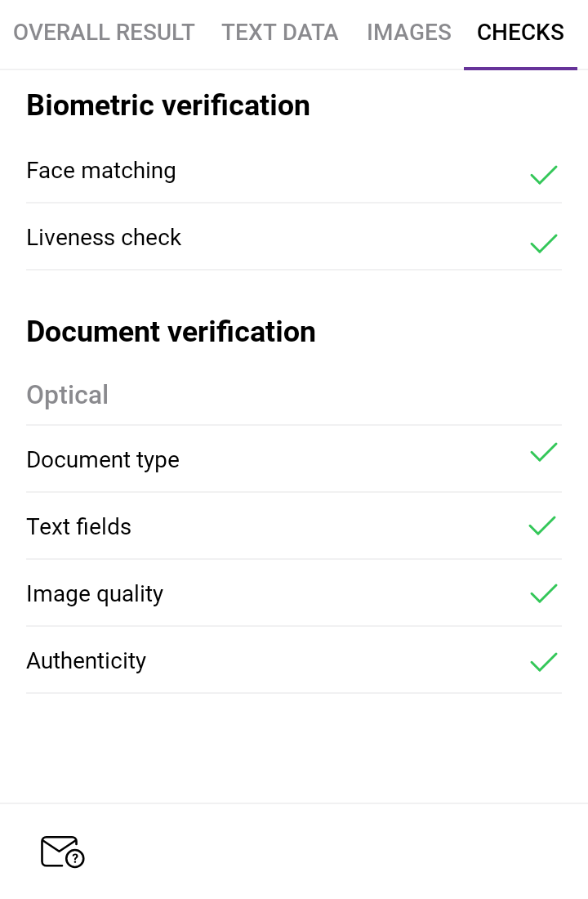The height and width of the screenshot is (899, 588).
Task: Click the Document type green checkmark
Action: (x=544, y=453)
